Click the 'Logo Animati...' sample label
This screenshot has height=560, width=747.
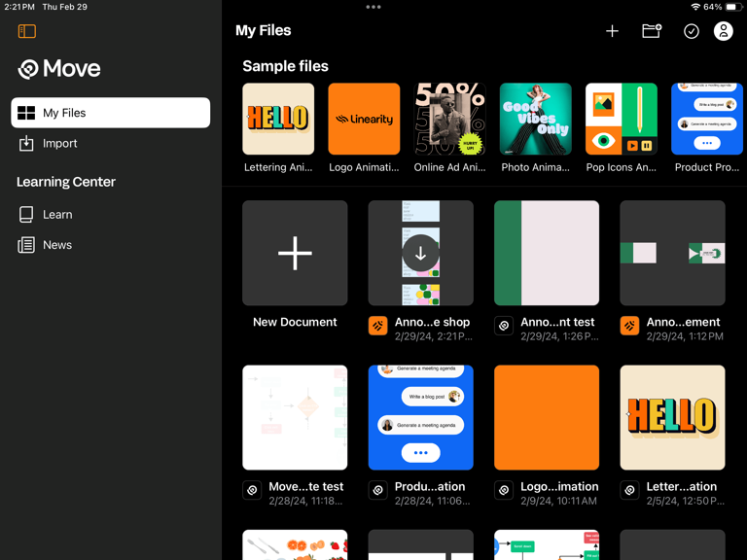coord(364,167)
